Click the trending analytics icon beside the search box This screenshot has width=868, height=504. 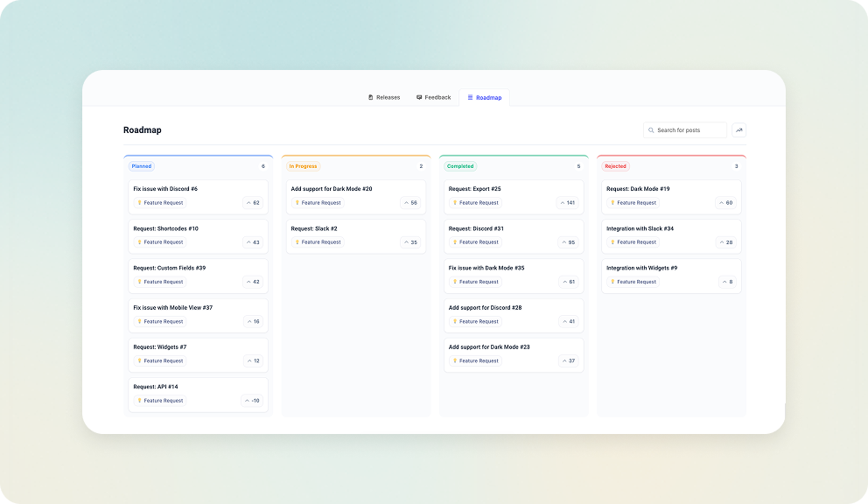tap(738, 129)
